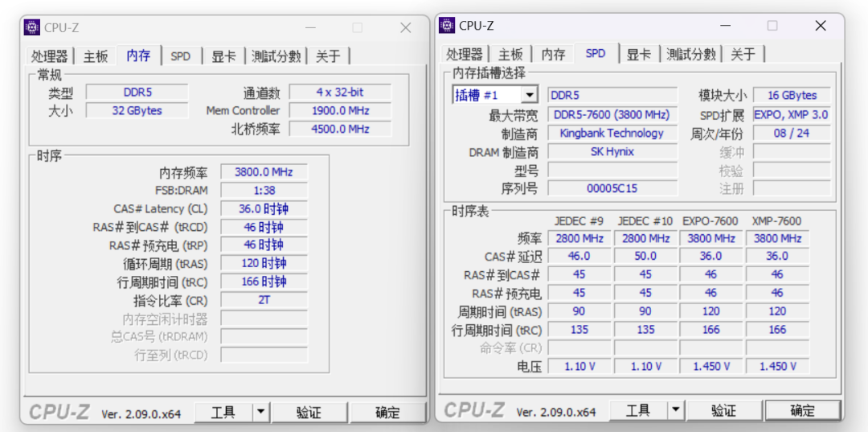Click Mem Controller 1900.0 MHz value

pyautogui.click(x=340, y=111)
